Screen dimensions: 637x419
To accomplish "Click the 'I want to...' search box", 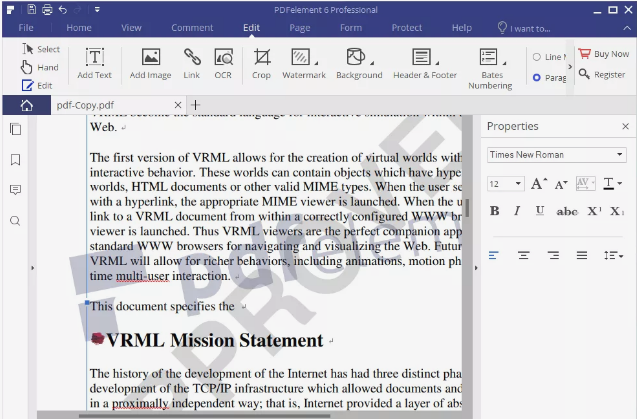I will click(x=524, y=28).
